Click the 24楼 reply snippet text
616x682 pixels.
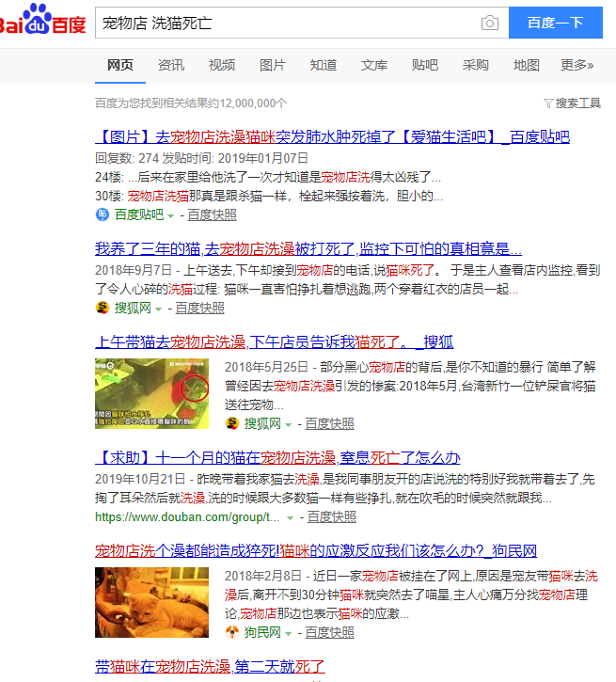(268, 177)
